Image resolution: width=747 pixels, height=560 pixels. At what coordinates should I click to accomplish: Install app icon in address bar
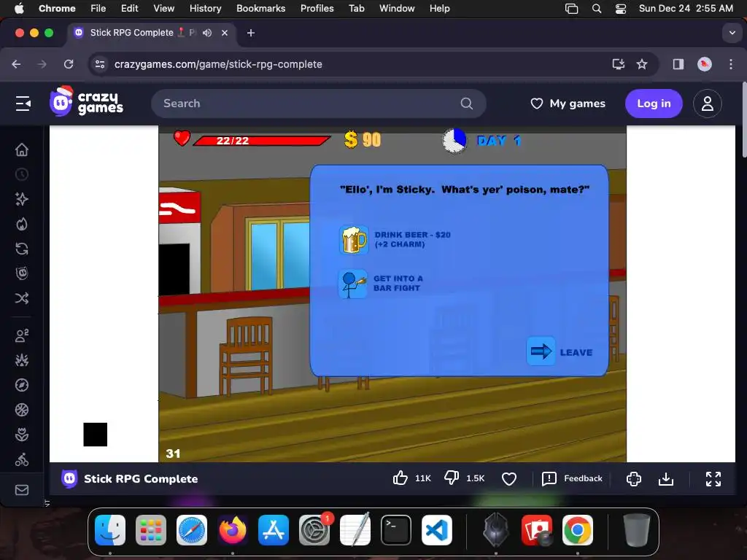[619, 64]
